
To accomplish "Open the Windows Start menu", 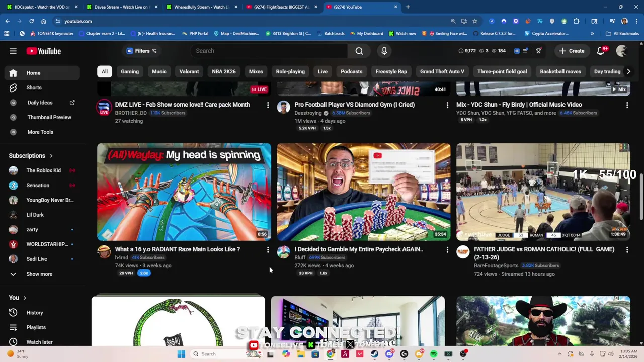I will click(x=181, y=354).
